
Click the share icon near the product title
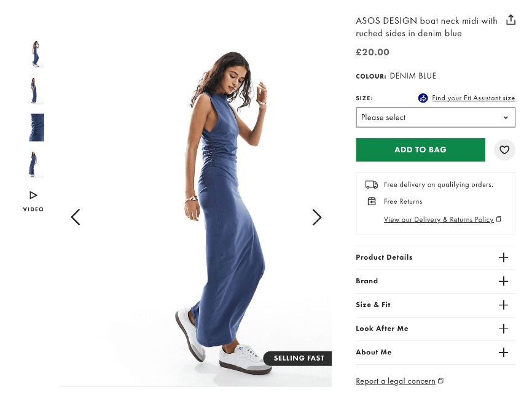[x=510, y=19]
